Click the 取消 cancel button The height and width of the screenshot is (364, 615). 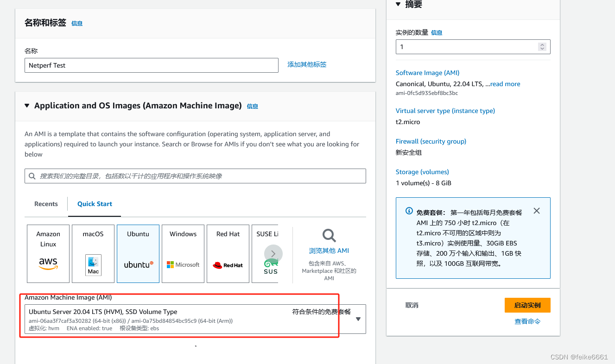(412, 305)
